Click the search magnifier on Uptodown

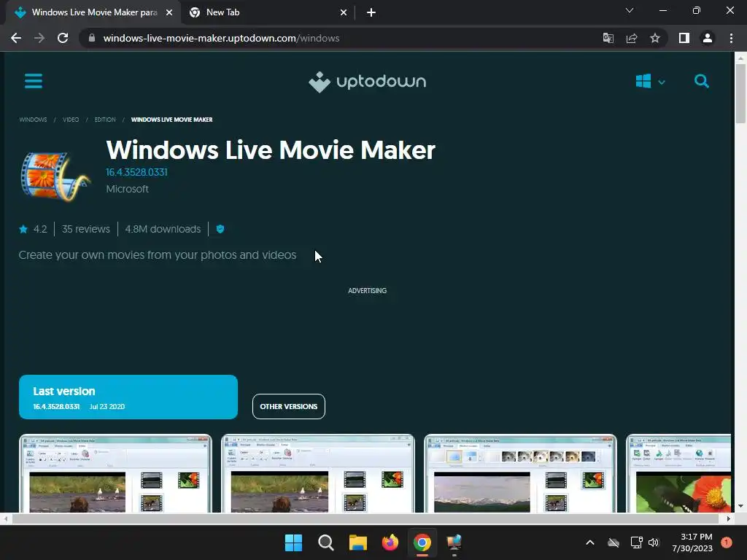701,81
